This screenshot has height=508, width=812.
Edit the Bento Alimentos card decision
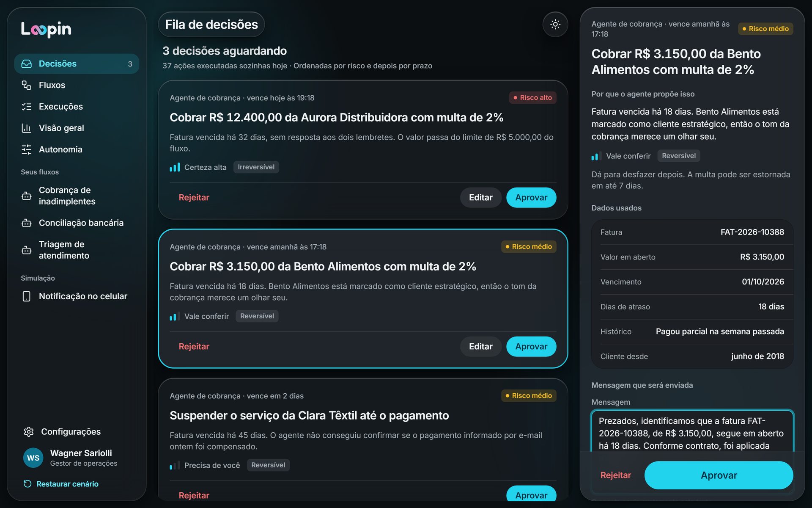[x=480, y=347]
